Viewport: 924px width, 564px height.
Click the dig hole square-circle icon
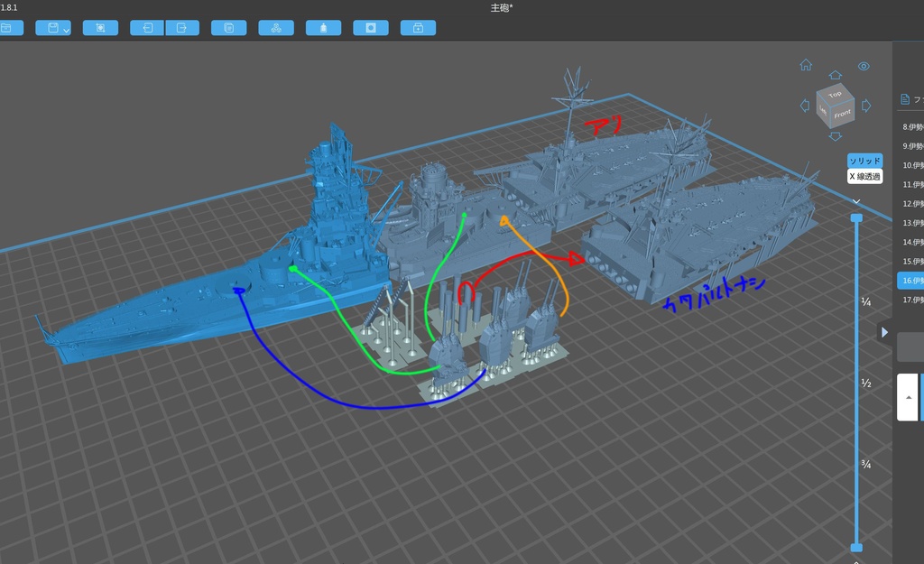tap(371, 28)
